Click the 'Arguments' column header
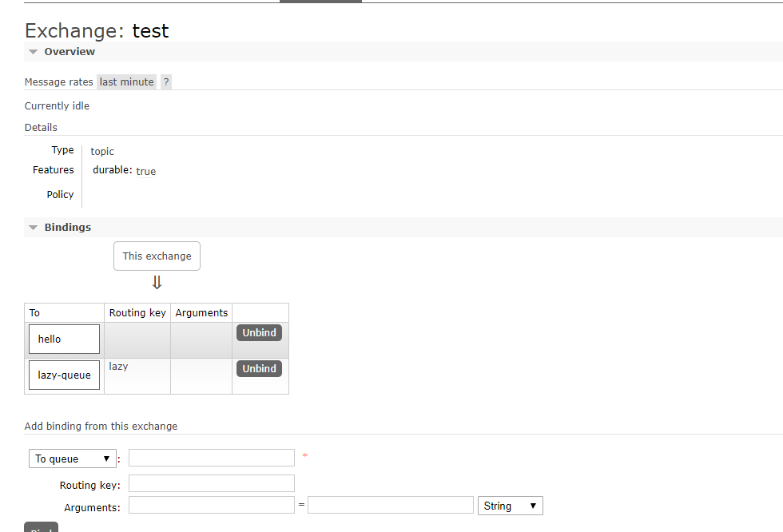This screenshot has width=783, height=532. click(201, 313)
